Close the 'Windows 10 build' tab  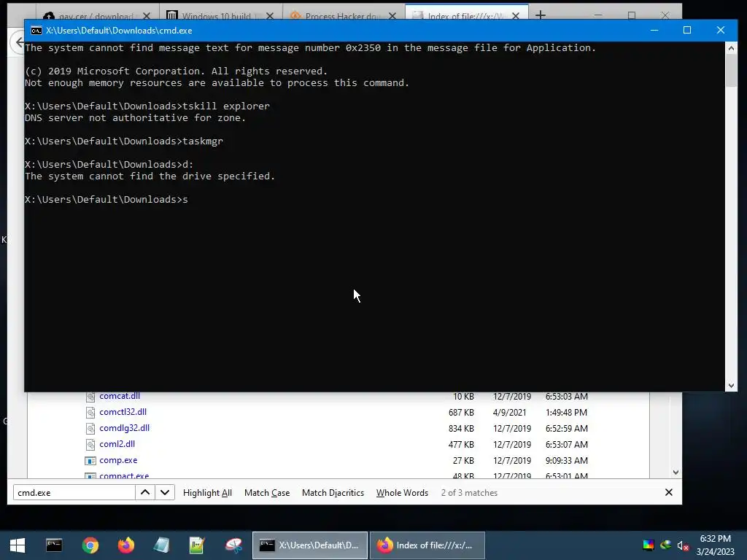click(270, 16)
